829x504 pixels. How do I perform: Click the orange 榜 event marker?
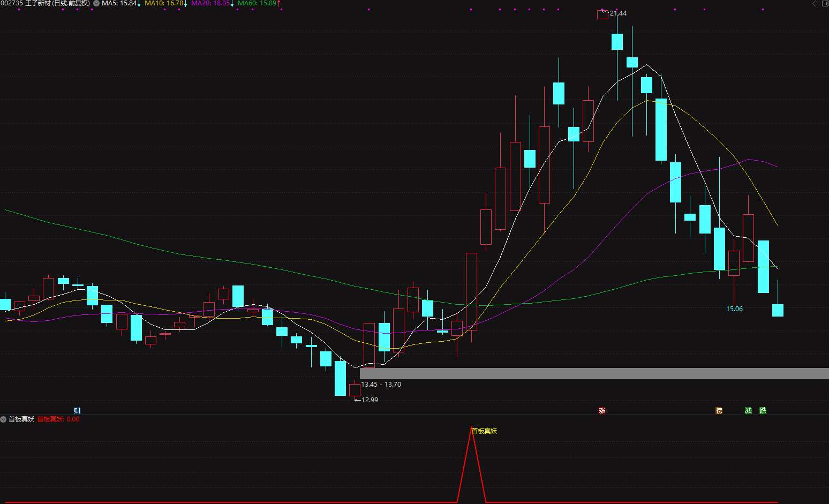719,411
